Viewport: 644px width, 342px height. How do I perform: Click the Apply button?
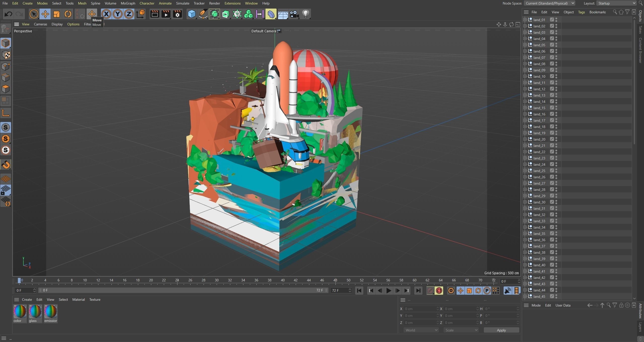[501, 330]
